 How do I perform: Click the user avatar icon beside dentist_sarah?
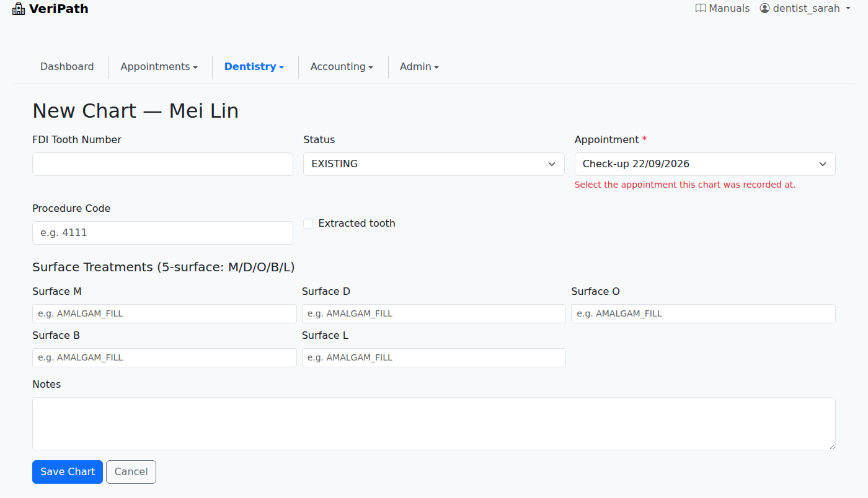tap(764, 9)
